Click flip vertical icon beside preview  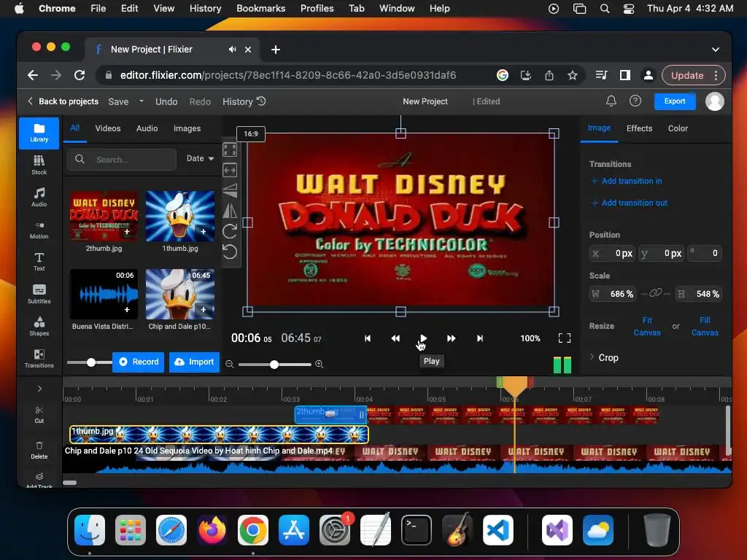pos(230,190)
